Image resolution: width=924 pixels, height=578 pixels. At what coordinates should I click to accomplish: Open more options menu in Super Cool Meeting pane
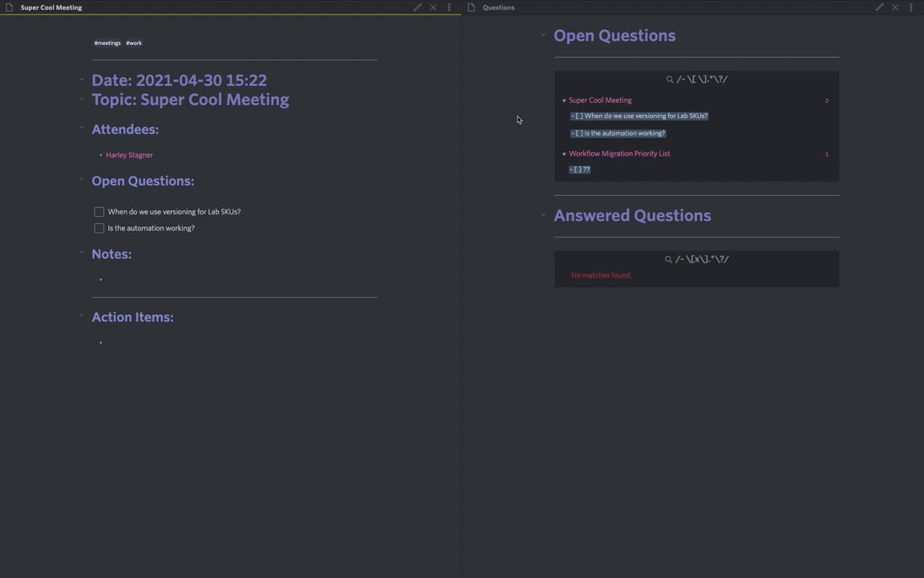[x=449, y=7]
